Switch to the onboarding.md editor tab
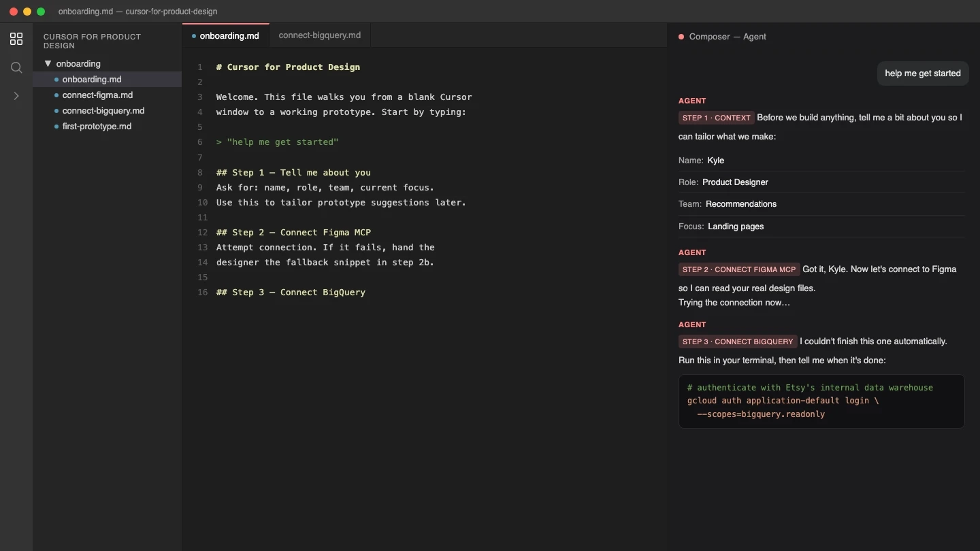The width and height of the screenshot is (980, 551). click(x=226, y=35)
